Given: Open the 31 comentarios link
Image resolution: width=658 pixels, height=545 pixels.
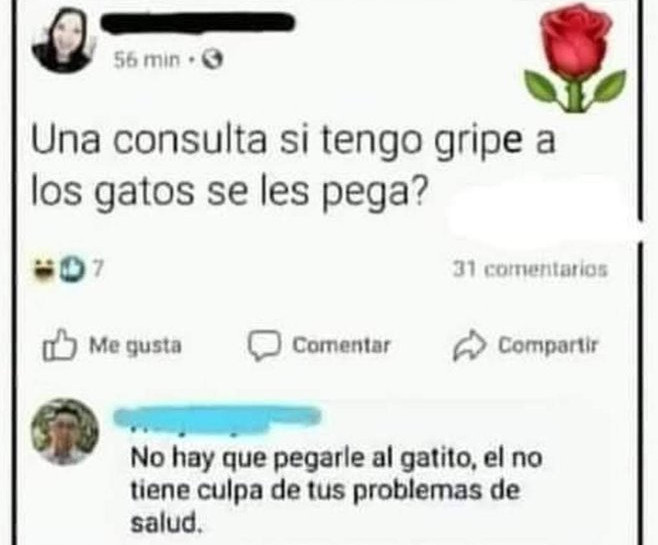Looking at the screenshot, I should tap(530, 269).
